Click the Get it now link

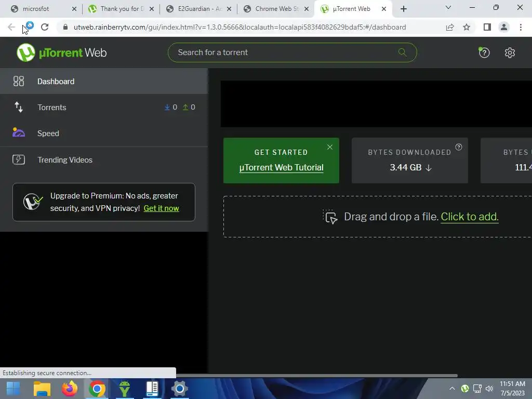161,208
